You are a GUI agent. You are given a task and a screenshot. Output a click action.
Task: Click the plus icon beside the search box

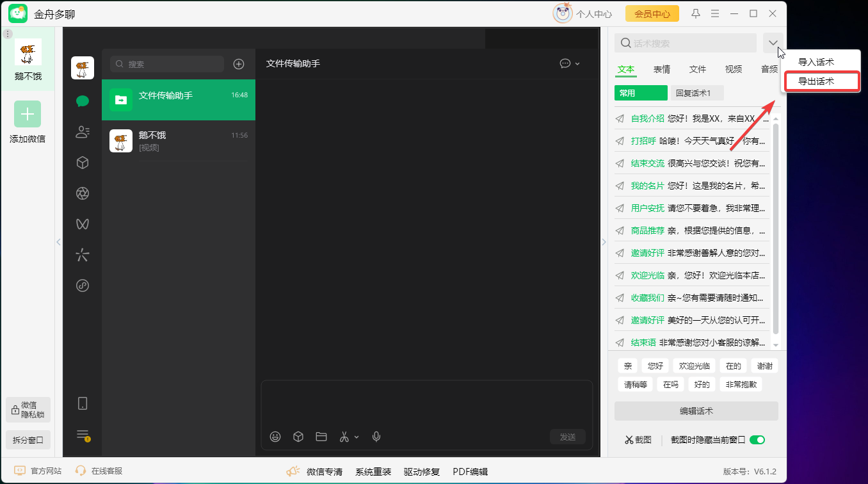click(x=239, y=64)
